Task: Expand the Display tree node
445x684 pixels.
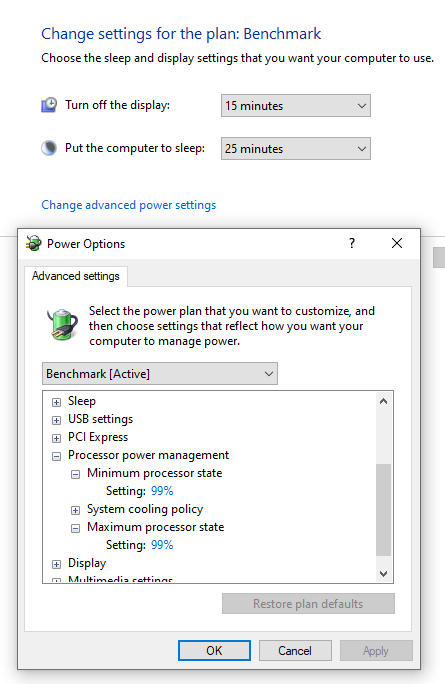Action: point(56,564)
